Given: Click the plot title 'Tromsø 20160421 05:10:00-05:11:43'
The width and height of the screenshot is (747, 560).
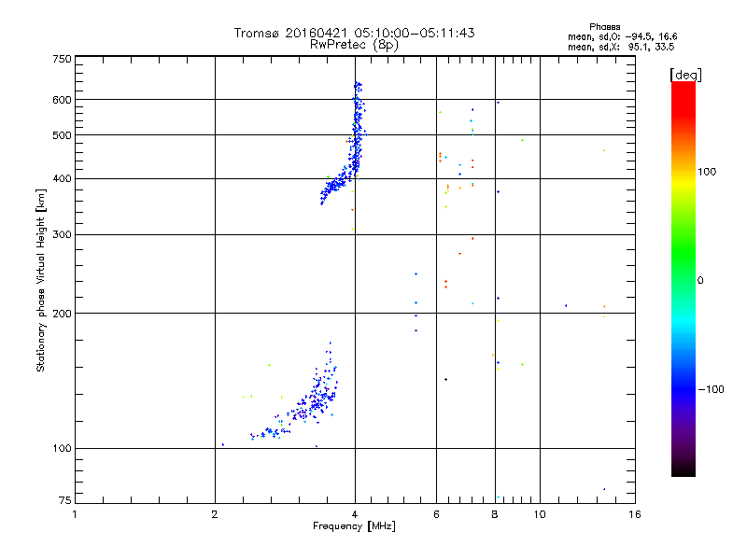Looking at the screenshot, I should [354, 33].
